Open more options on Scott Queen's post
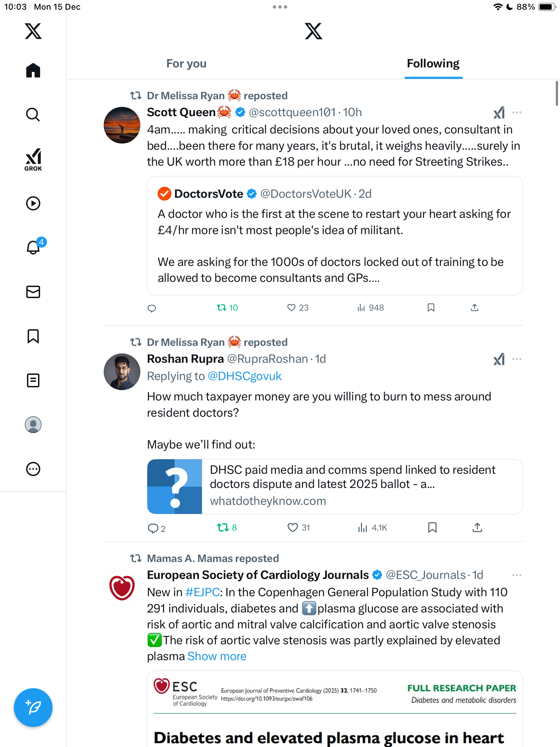The height and width of the screenshot is (747, 560). pos(517,112)
